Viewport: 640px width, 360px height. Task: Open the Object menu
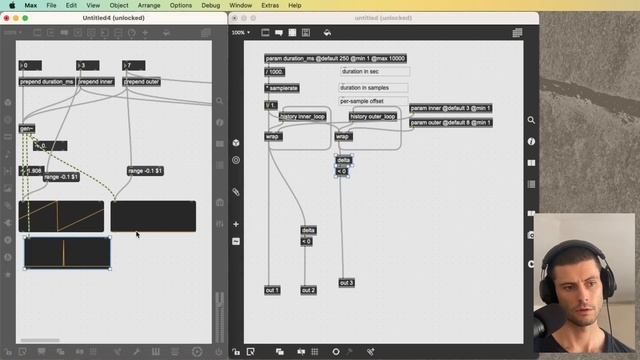point(119,5)
